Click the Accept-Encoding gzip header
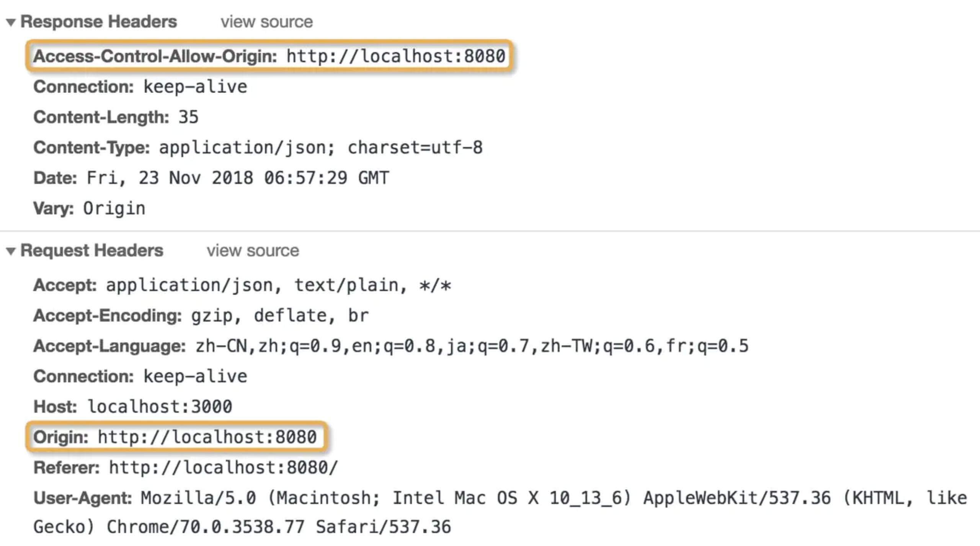Image resolution: width=980 pixels, height=546 pixels. 201,316
